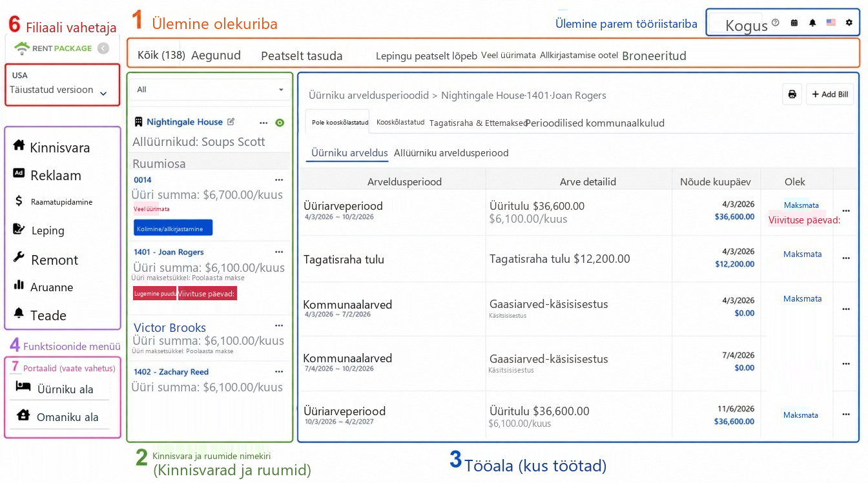Switch to Kooskõlastatud tab
This screenshot has width=868, height=483.
click(400, 122)
